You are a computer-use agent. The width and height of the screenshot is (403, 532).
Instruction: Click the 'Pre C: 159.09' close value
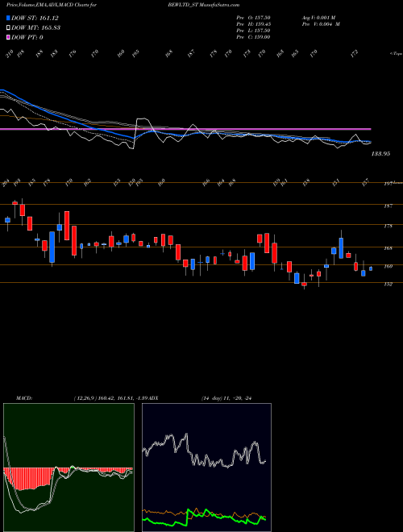pyautogui.click(x=253, y=37)
